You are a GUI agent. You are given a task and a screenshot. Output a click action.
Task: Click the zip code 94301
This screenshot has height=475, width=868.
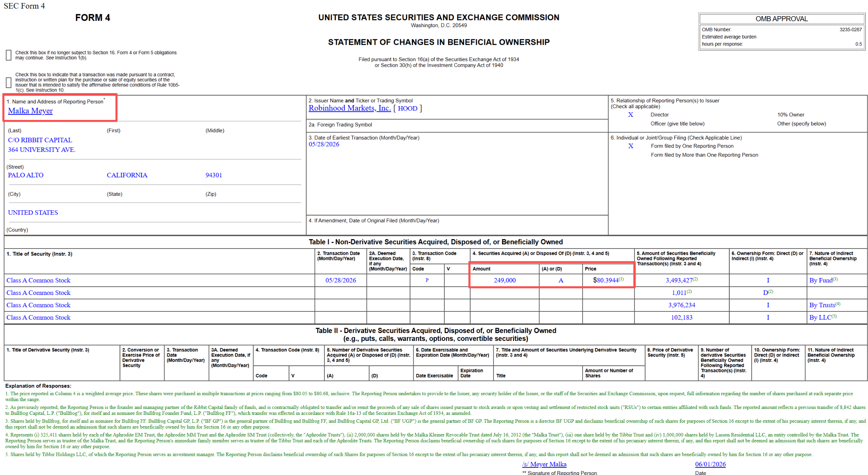click(214, 175)
